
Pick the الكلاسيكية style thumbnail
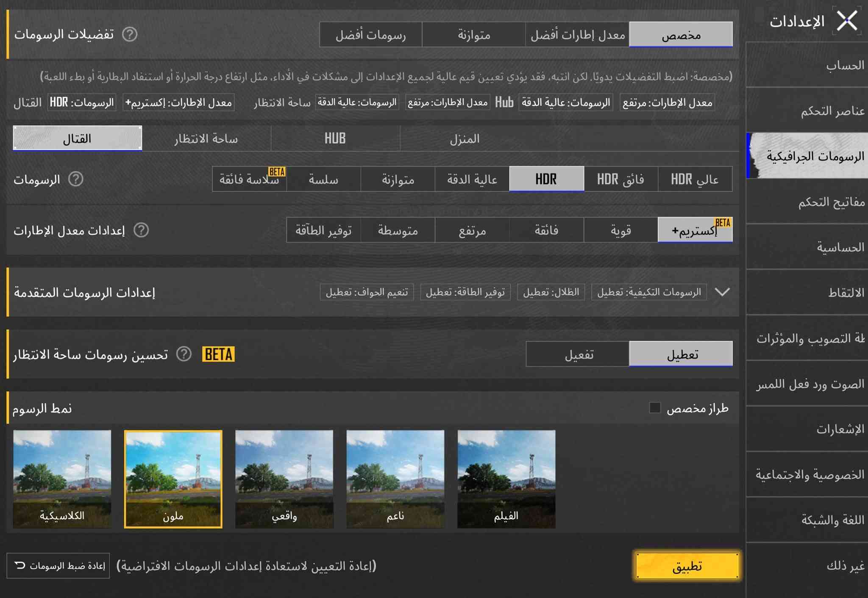click(62, 479)
